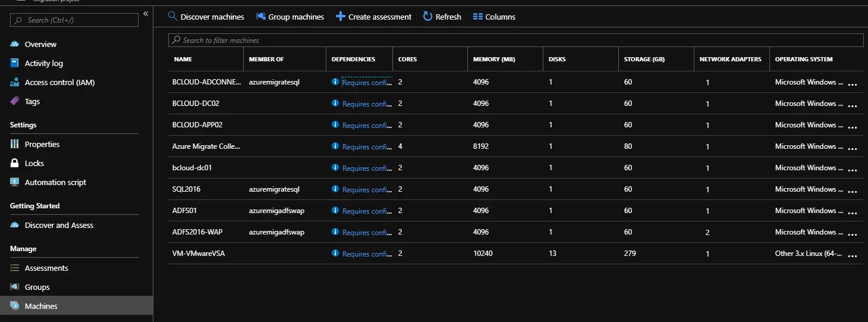Click the Refresh icon in toolbar
The width and height of the screenshot is (868, 322).
pyautogui.click(x=427, y=16)
